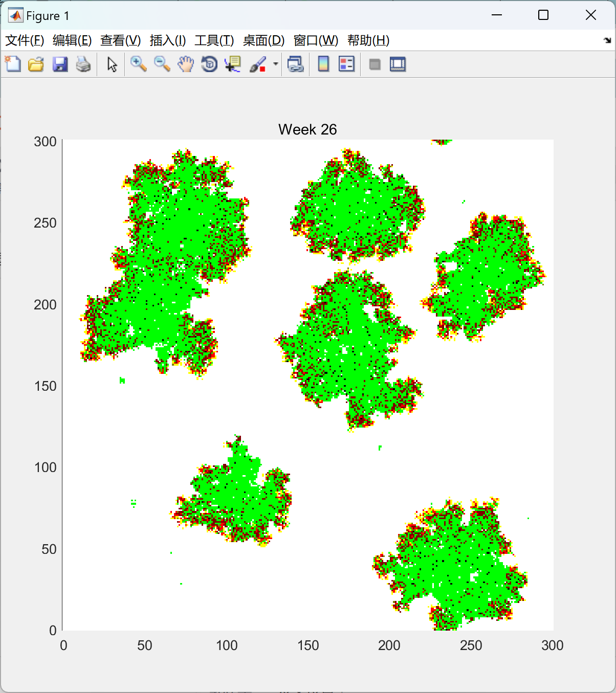This screenshot has width=616, height=693.
Task: Select the Pan hand tool
Action: [186, 64]
